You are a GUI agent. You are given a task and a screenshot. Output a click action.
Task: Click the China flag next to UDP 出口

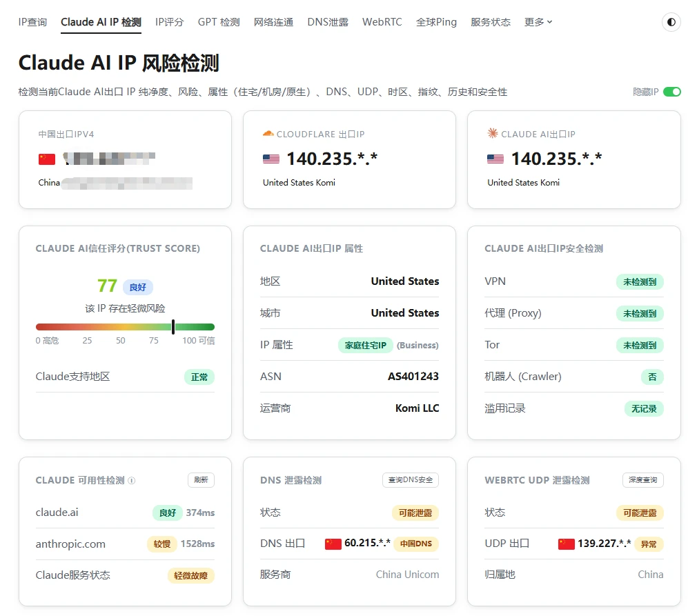(566, 544)
